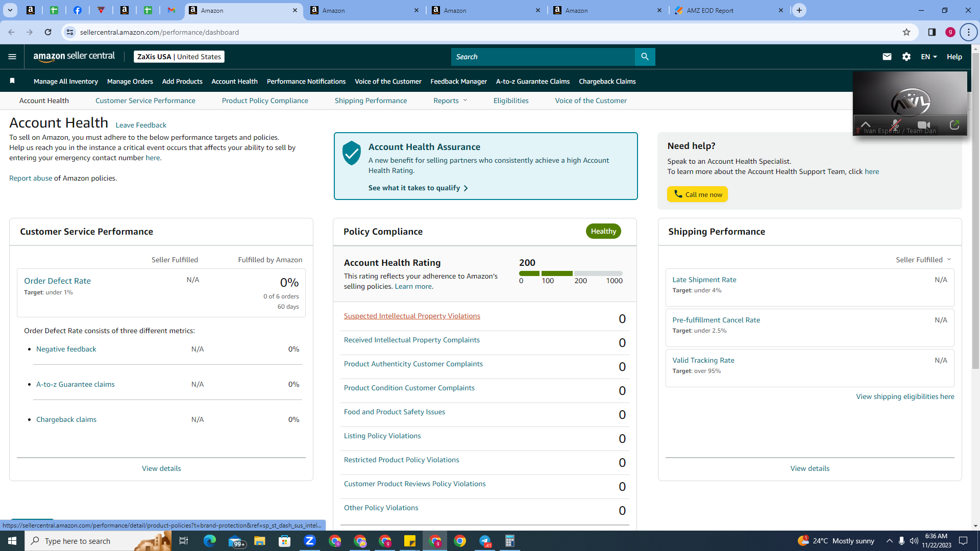
Task: Open Sticky Notes from the taskbar
Action: click(410, 541)
